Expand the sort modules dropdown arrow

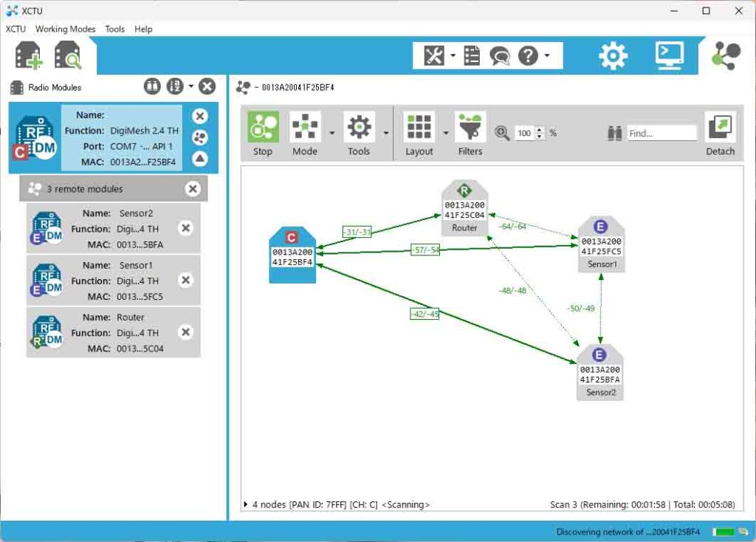click(x=191, y=87)
